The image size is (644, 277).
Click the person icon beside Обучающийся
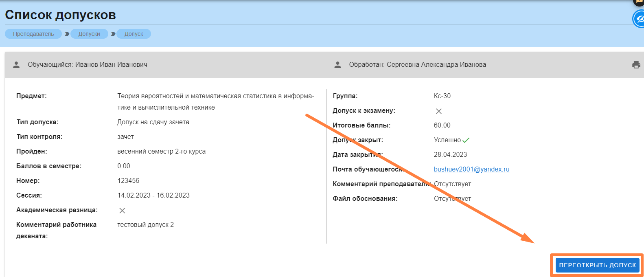[16, 65]
